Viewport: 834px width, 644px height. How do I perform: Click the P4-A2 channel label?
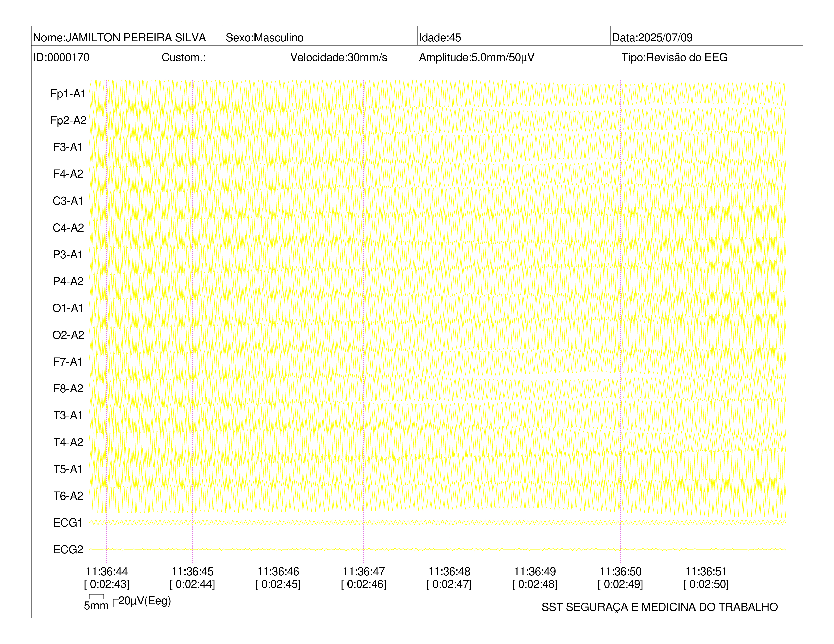point(68,281)
